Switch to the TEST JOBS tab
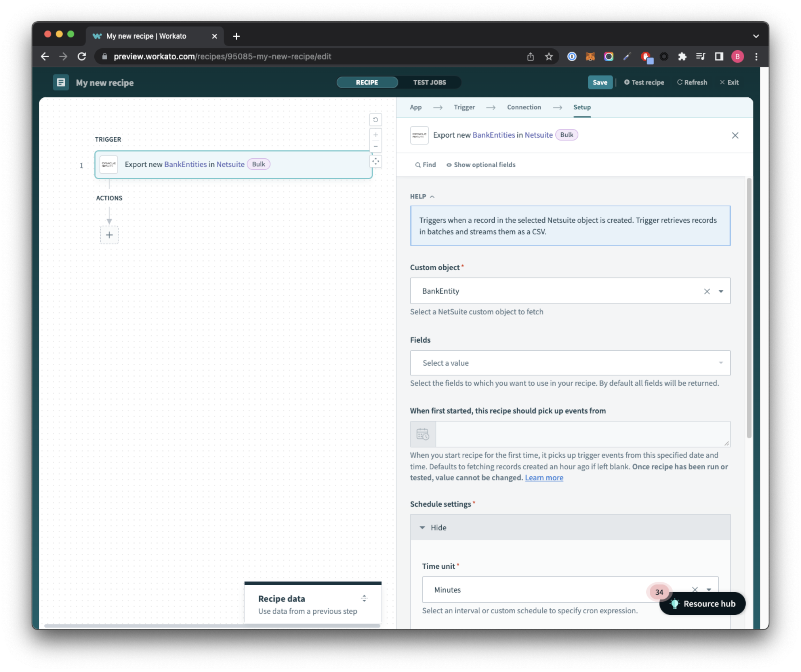801x672 pixels. point(429,82)
